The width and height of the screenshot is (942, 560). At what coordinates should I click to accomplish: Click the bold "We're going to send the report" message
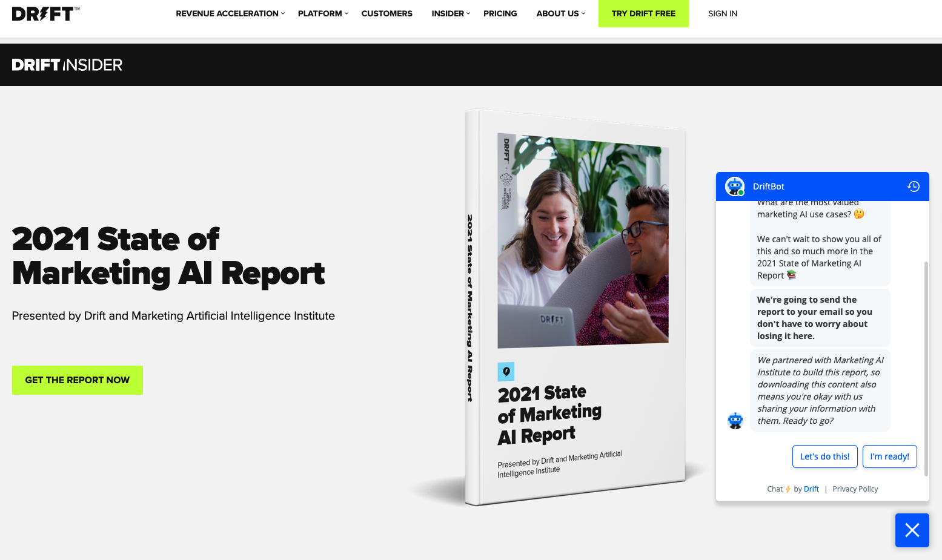pyautogui.click(x=820, y=318)
